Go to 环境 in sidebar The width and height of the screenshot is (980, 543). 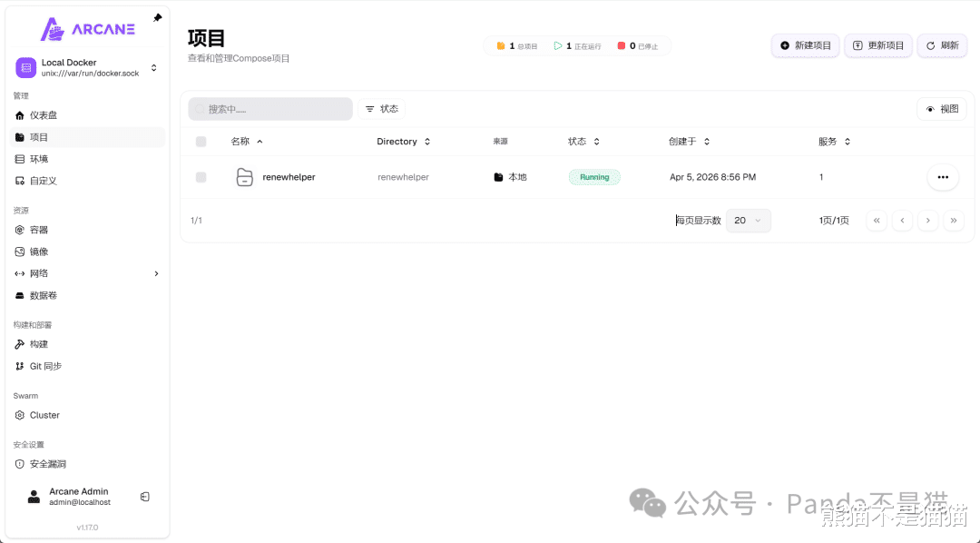tap(87, 159)
